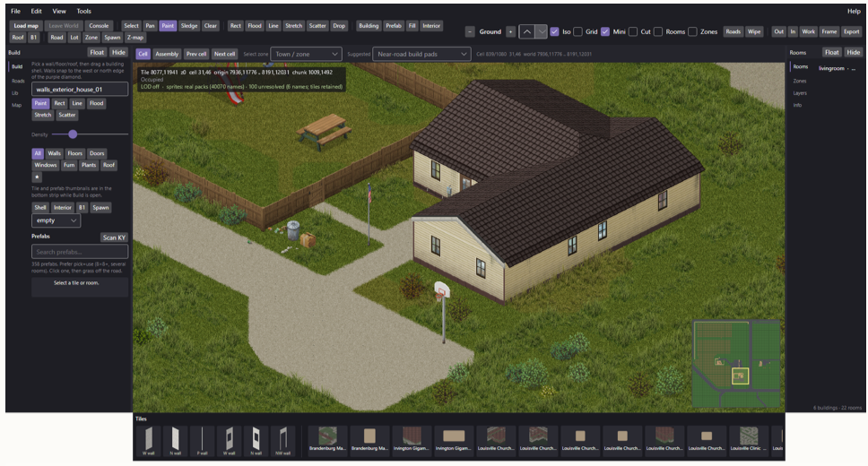Click the Load map button

pyautogui.click(x=26, y=25)
